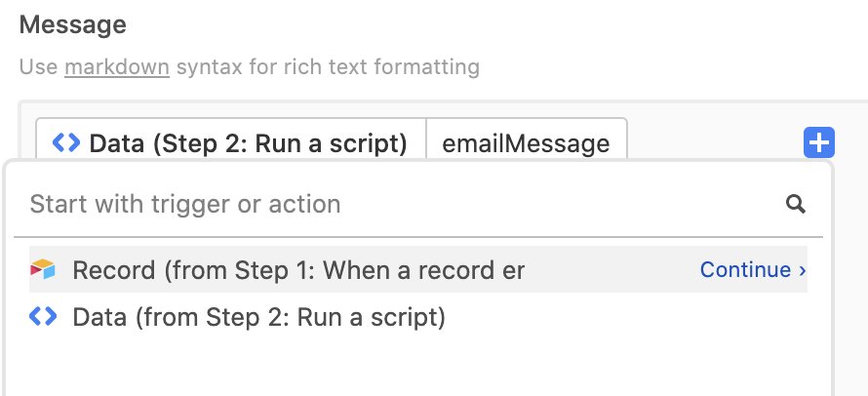
Task: Click the code icon inside the Data token
Action: [x=66, y=143]
